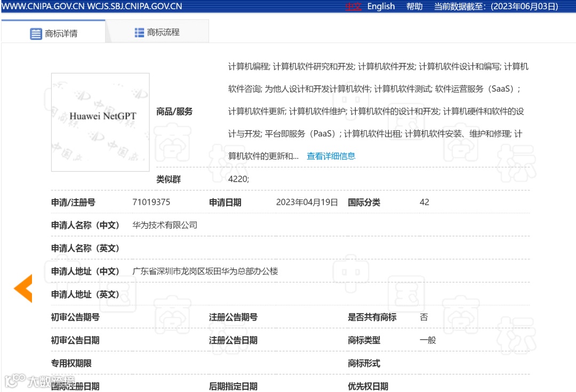Click the orange left arrow
Viewport: 576px width, 392px height.
(x=23, y=289)
